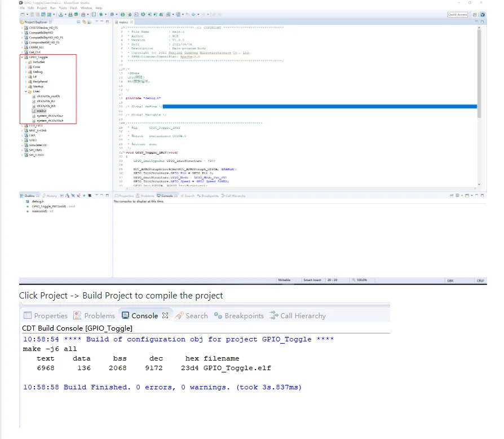The height and width of the screenshot is (439, 504).
Task: Open the large Breakpoints tab below
Action: coord(239,316)
